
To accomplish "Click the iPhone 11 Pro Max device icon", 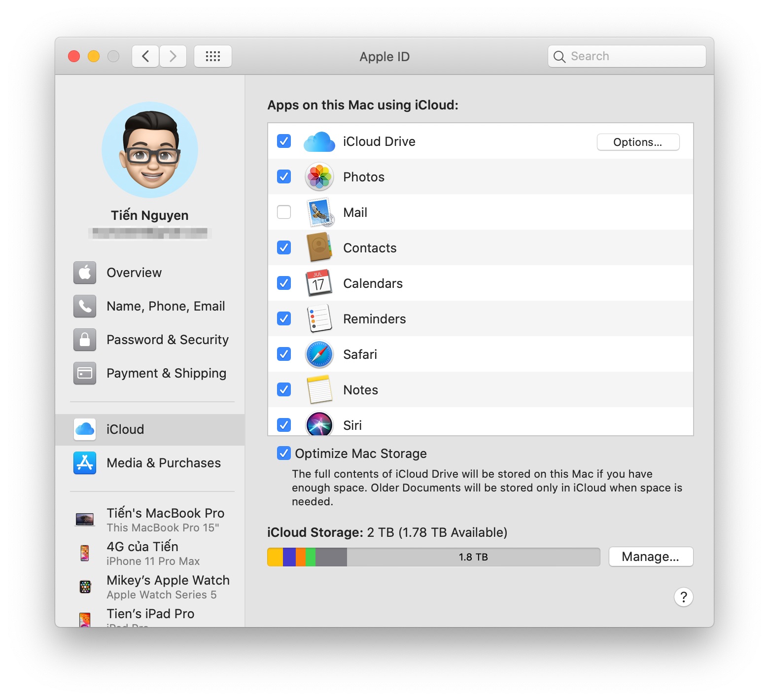I will point(85,553).
